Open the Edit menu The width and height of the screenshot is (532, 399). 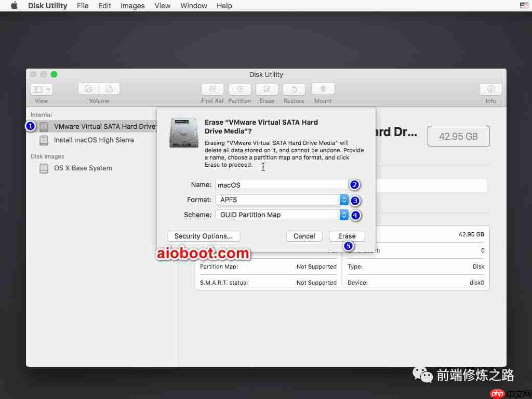pos(104,6)
